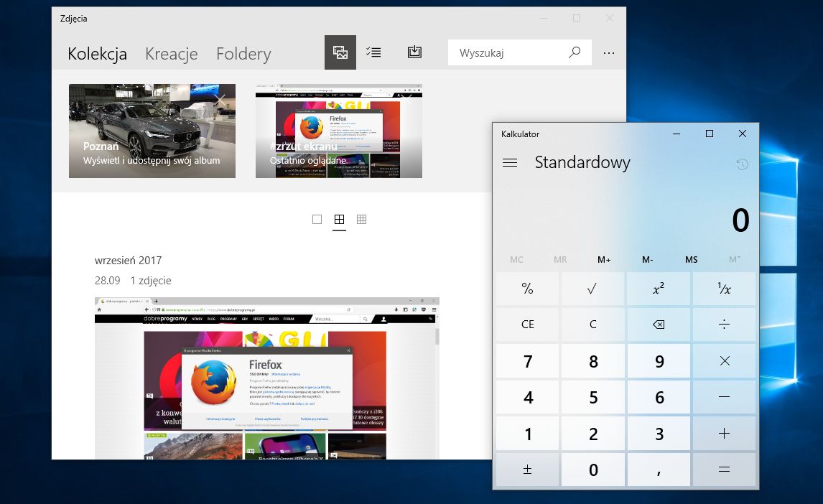Click the x squared key
This screenshot has width=823, height=504.
pos(659,289)
